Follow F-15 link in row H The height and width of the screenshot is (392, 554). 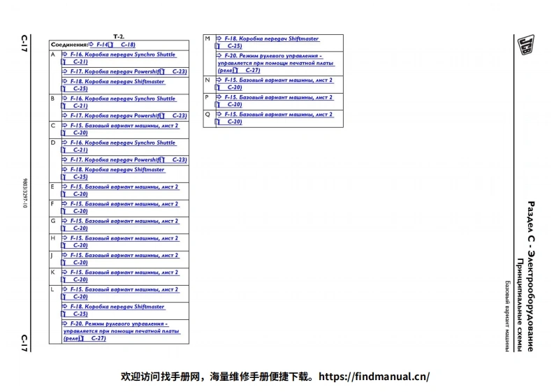(x=124, y=238)
